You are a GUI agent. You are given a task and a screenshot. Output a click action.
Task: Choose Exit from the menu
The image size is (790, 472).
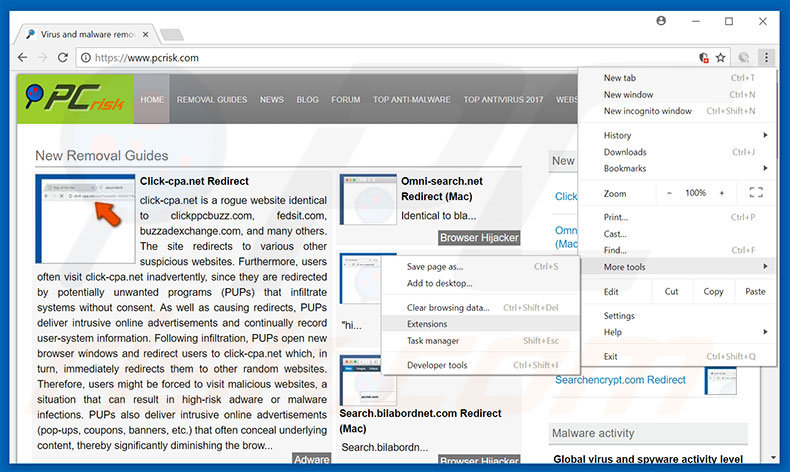coord(677,356)
